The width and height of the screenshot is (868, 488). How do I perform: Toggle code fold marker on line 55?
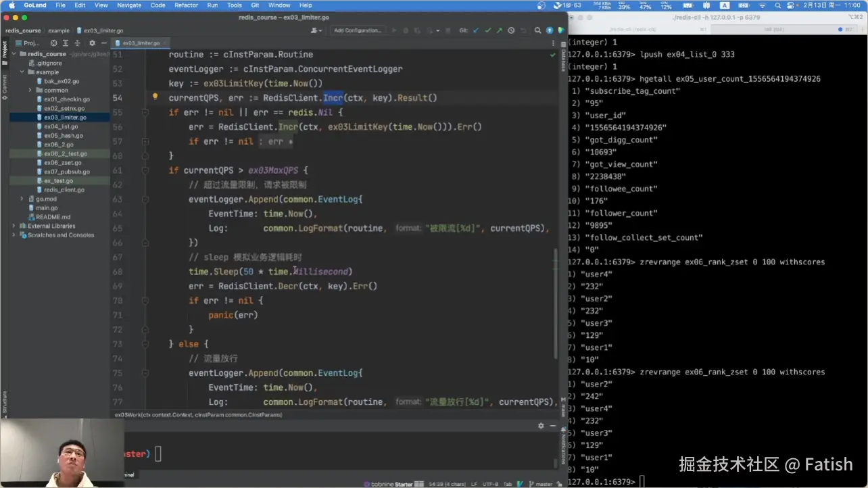pyautogui.click(x=145, y=113)
